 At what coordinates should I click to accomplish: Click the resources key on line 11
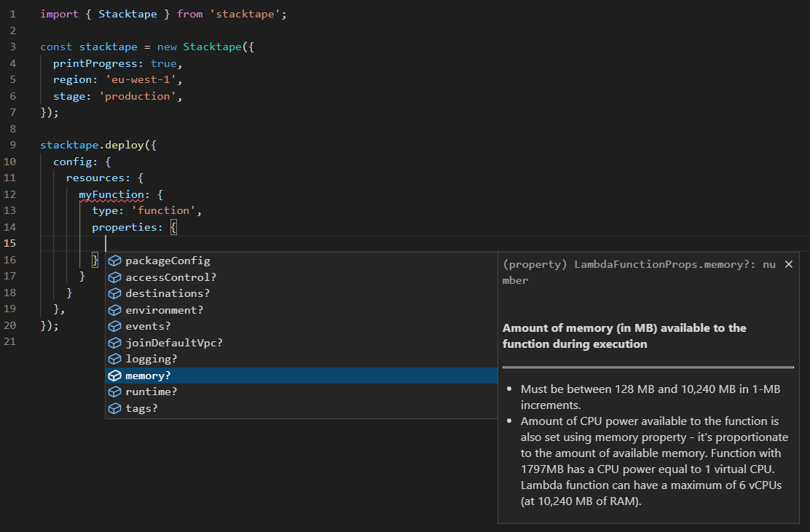tap(95, 178)
